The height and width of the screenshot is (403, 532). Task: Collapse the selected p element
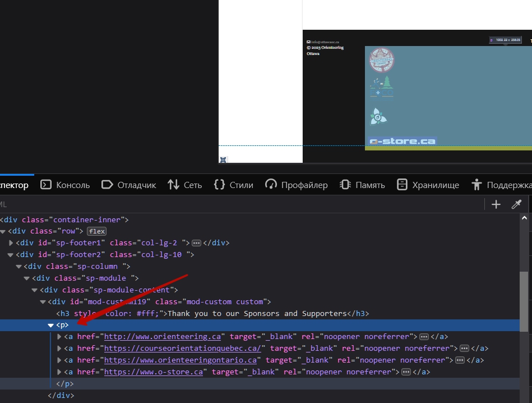pos(50,326)
